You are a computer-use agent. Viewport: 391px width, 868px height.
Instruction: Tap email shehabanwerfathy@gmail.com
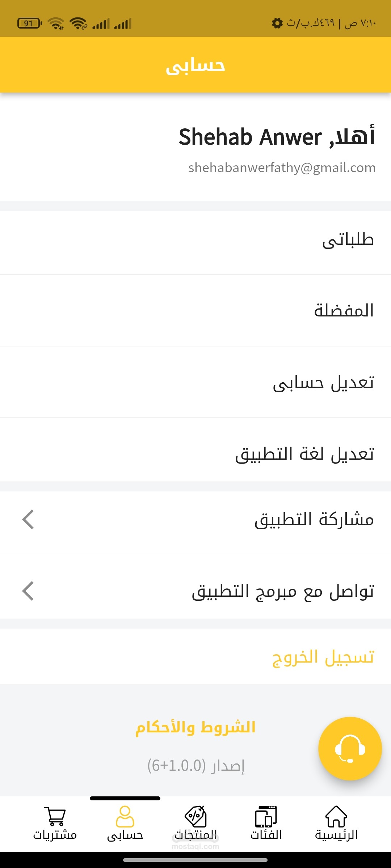pyautogui.click(x=282, y=168)
